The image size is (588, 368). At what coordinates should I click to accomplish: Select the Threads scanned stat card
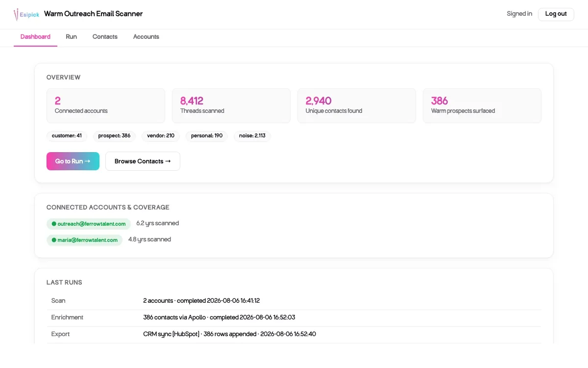(x=231, y=105)
